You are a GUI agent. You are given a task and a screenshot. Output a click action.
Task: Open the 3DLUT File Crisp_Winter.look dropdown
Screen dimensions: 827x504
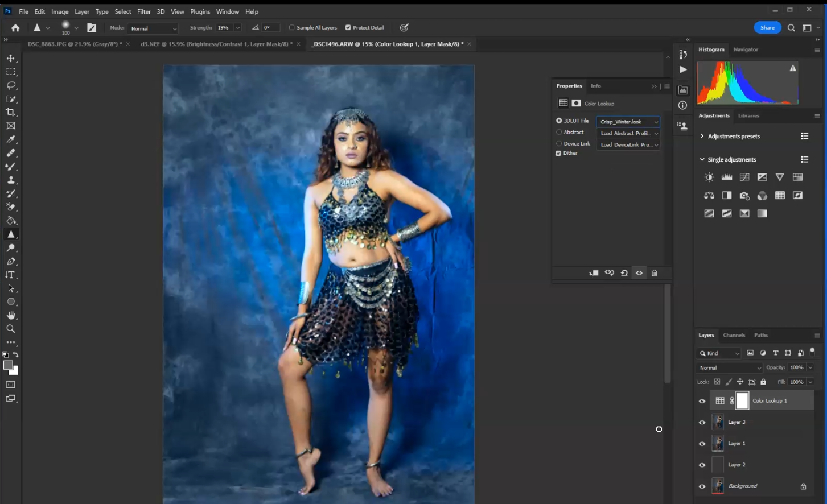628,122
